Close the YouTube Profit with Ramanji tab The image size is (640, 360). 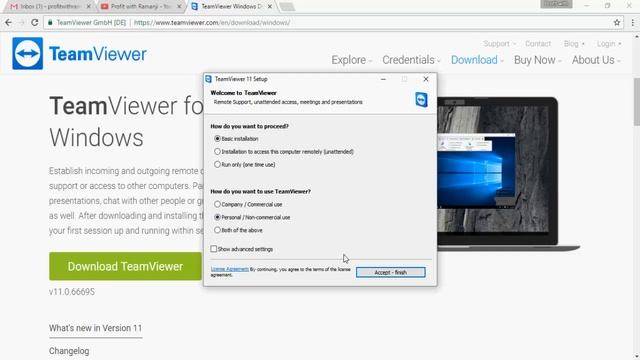179,7
